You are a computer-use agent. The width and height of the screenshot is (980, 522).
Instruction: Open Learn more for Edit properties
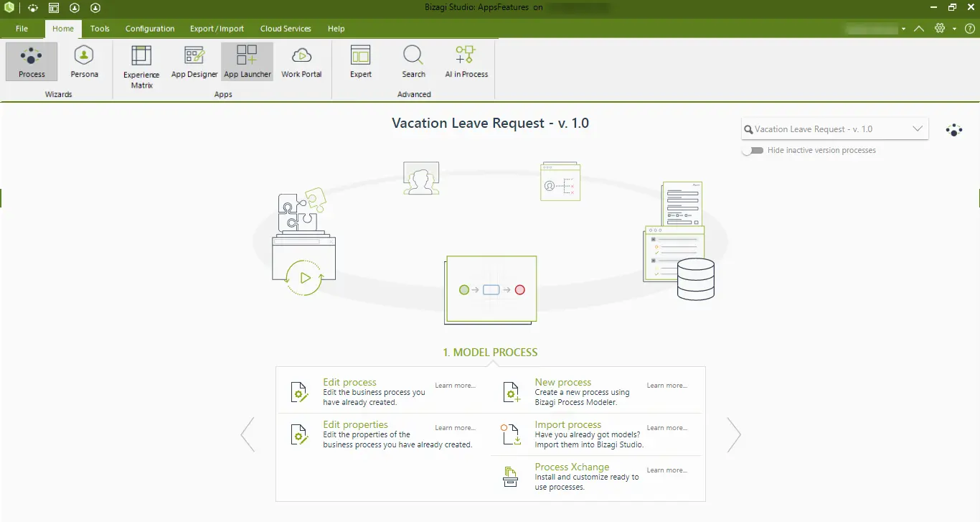(x=456, y=428)
